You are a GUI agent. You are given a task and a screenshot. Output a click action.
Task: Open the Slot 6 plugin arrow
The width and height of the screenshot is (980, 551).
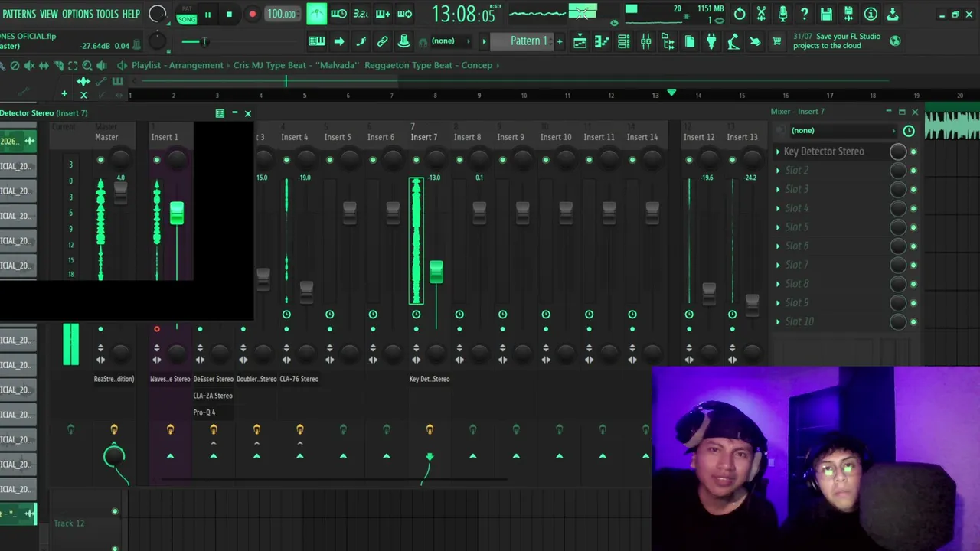(x=778, y=246)
